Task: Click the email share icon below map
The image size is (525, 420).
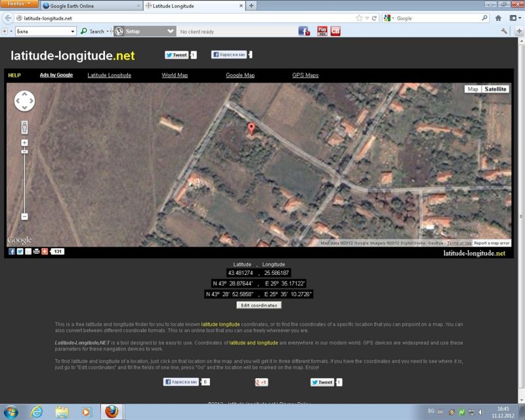Action: [28, 251]
